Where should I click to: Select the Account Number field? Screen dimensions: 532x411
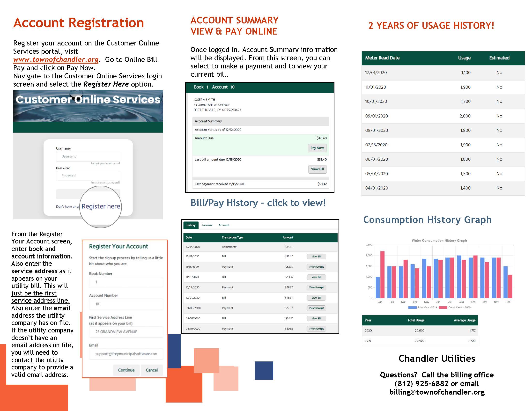click(126, 304)
